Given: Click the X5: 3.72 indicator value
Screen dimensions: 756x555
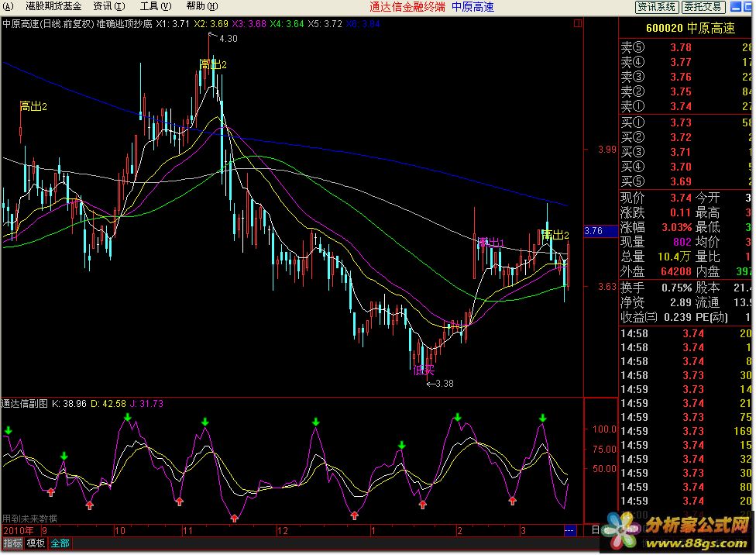Looking at the screenshot, I should 325,24.
